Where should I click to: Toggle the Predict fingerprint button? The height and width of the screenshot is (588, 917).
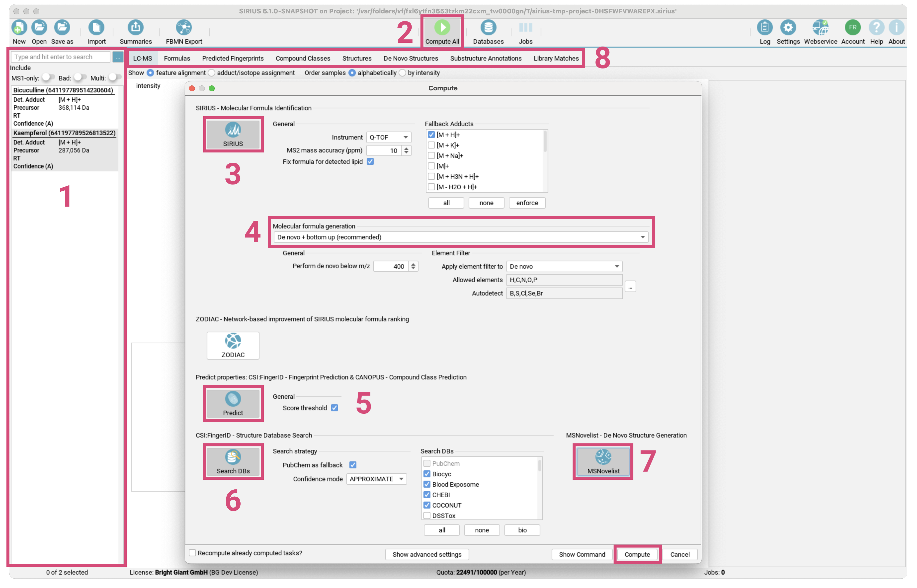[x=233, y=404]
